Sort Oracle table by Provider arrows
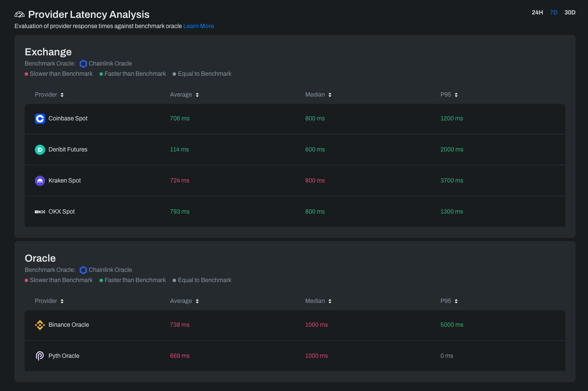588x391 pixels. [x=62, y=301]
